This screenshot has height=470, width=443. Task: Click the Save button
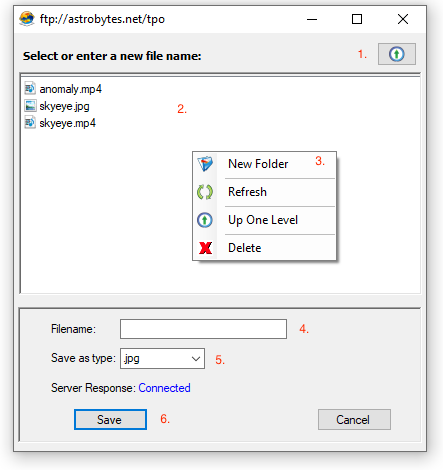(110, 419)
